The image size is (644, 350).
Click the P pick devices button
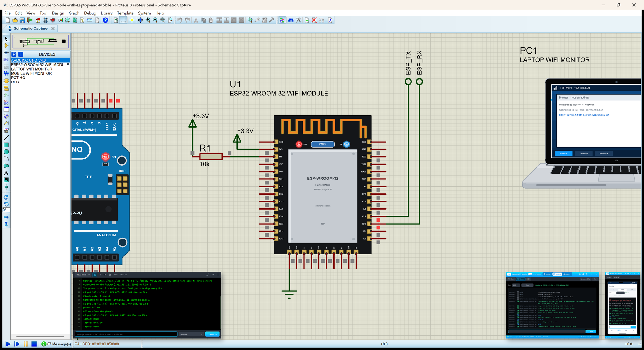click(14, 54)
